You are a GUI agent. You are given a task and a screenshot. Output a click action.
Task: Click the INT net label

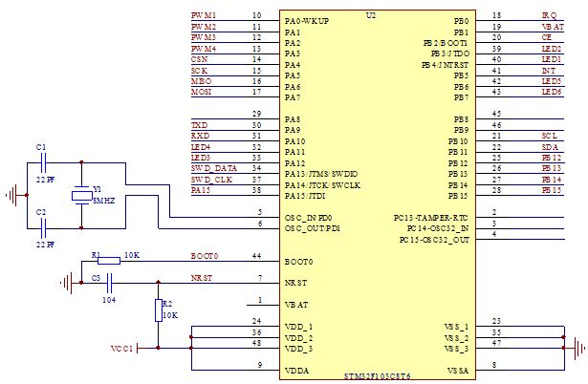point(549,71)
